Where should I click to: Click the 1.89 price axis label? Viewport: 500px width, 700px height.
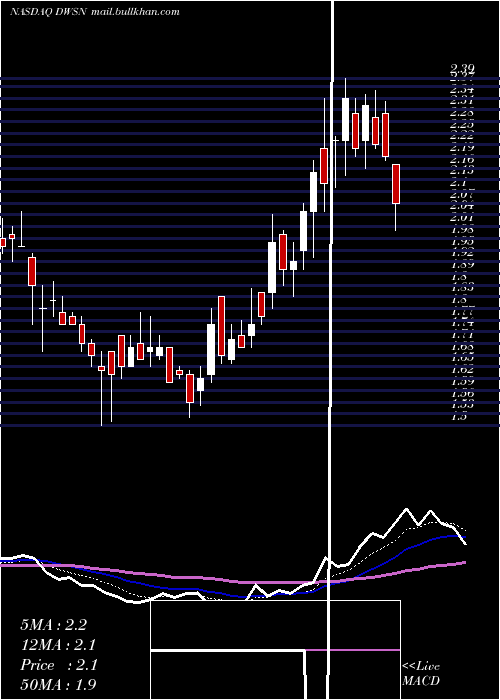(x=462, y=264)
